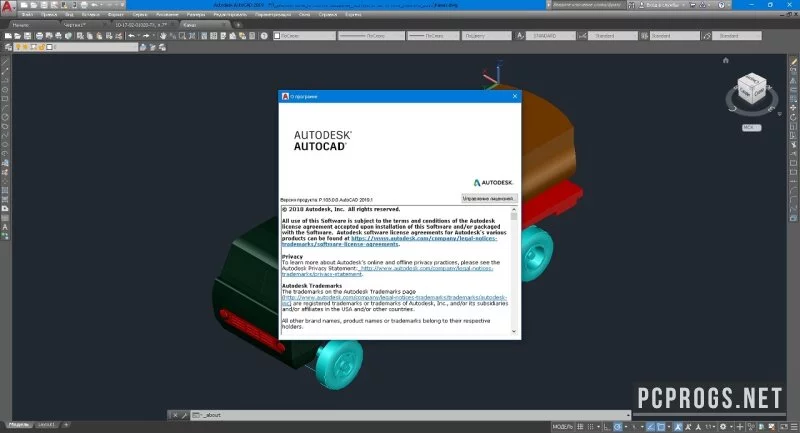800x433 pixels.
Task: Toggle MODEL space button in status bar
Action: (x=562, y=427)
